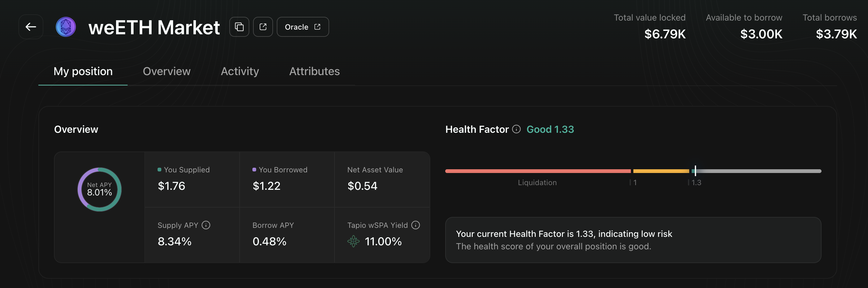Image resolution: width=868 pixels, height=288 pixels.
Task: Click the Health Factor info icon
Action: [516, 129]
